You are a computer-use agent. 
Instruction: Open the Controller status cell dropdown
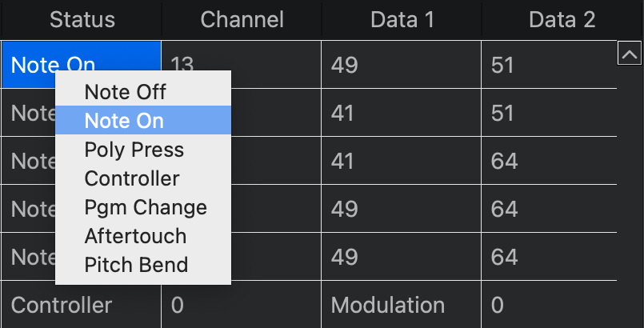click(62, 305)
